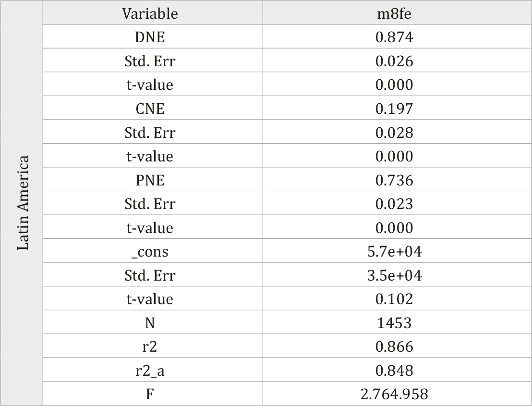Click the Latin America side label
This screenshot has height=406, width=532.
tap(23, 203)
